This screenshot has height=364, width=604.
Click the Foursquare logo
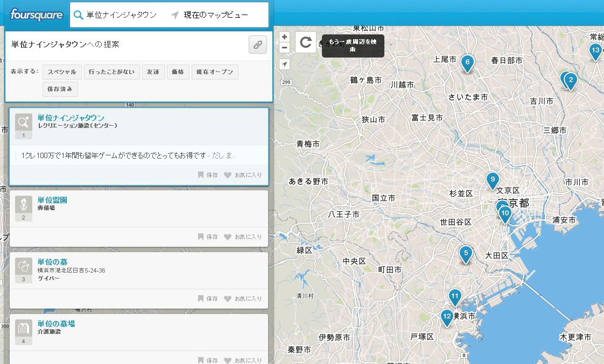pyautogui.click(x=37, y=15)
